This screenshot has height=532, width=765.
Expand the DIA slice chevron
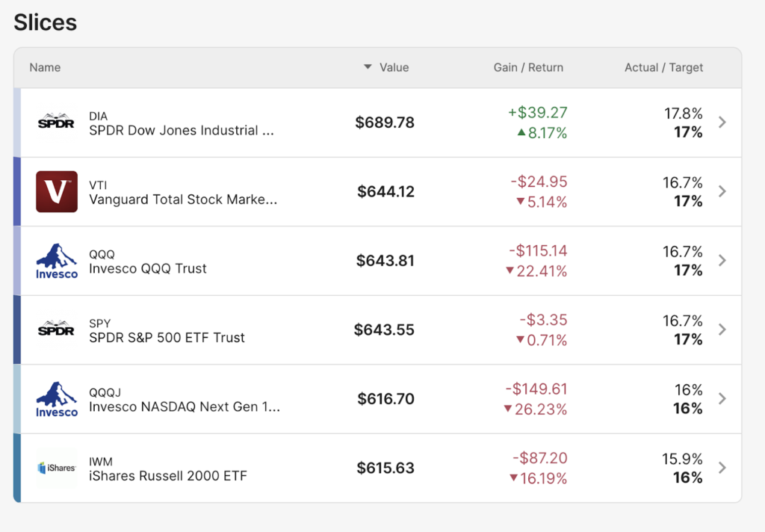click(722, 123)
